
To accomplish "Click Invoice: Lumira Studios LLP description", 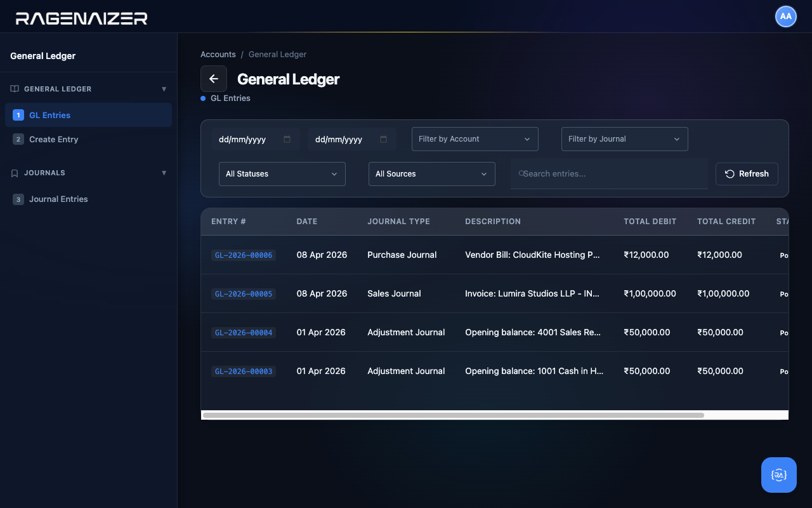I will click(532, 293).
